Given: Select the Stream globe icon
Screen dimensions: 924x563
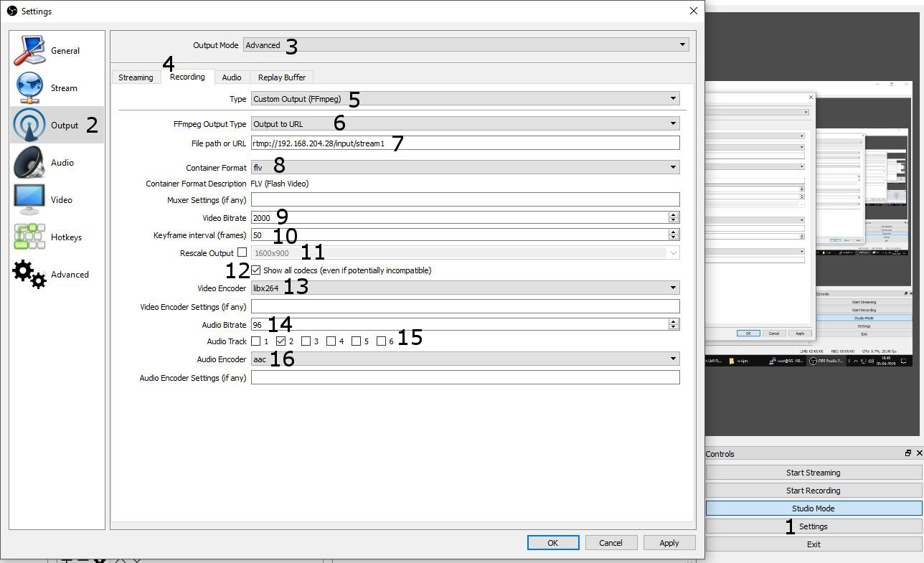Looking at the screenshot, I should pos(29,88).
